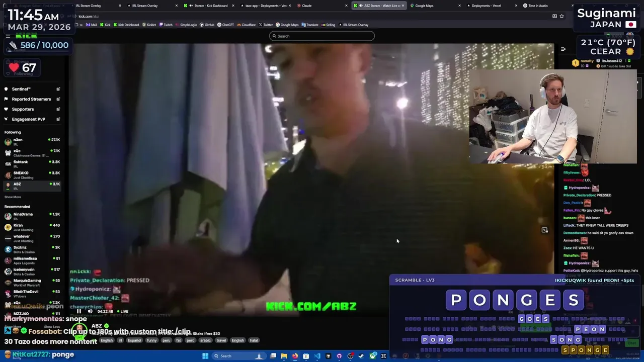
Task: Open xQc channel from Following list
Action: pos(32,153)
